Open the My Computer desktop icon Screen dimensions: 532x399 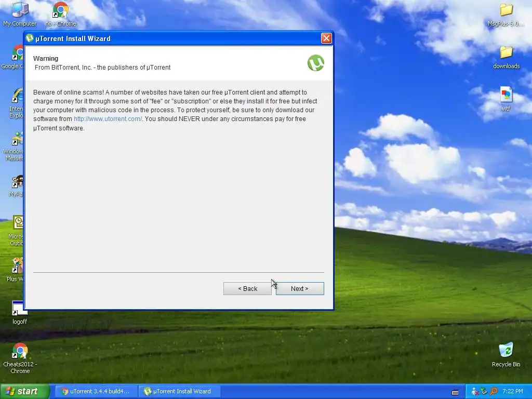point(20,14)
